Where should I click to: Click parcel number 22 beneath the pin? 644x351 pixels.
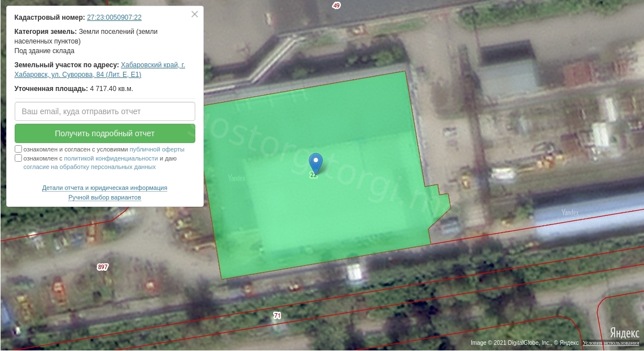pyautogui.click(x=314, y=176)
